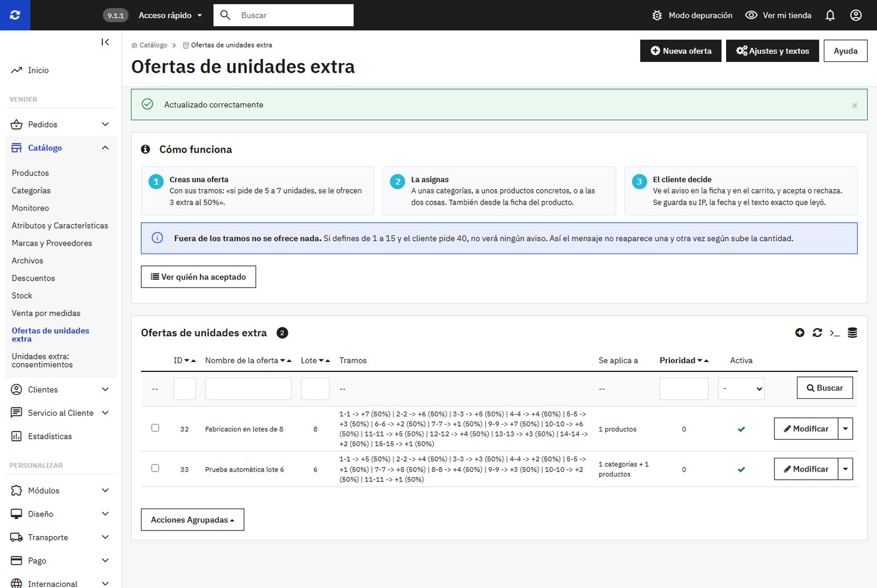Show the SQL query terminal icon
Image resolution: width=877 pixels, height=588 pixels.
click(835, 333)
